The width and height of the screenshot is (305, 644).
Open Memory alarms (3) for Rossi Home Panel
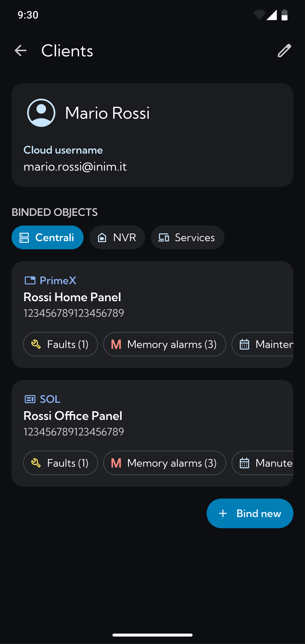pyautogui.click(x=165, y=344)
